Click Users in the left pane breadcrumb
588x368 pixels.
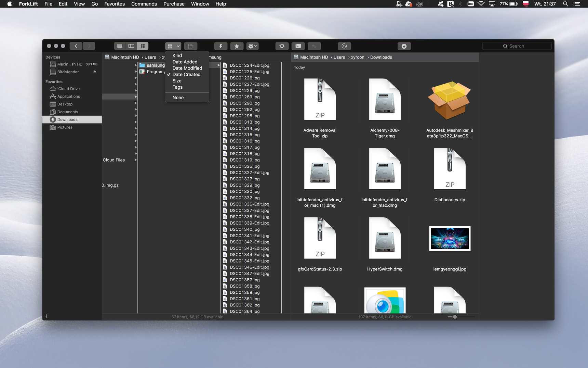150,57
